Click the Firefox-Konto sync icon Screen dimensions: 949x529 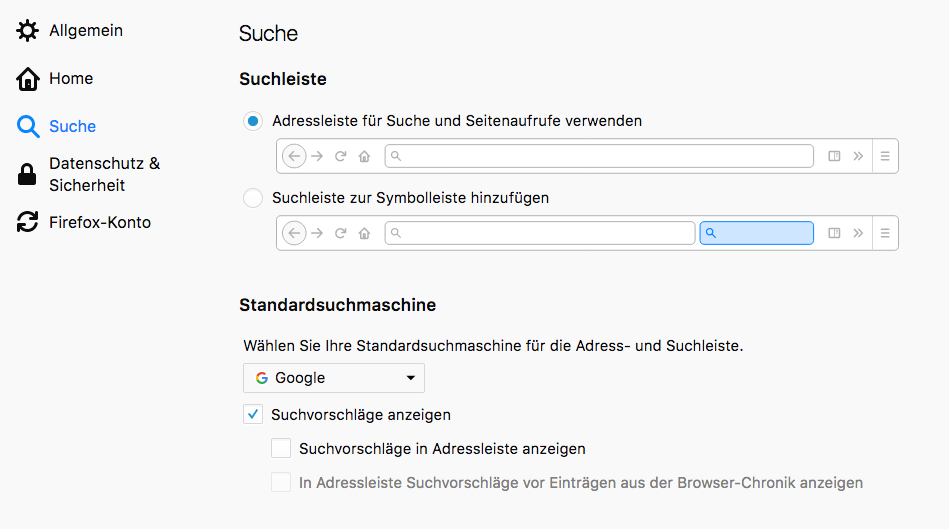pos(28,222)
